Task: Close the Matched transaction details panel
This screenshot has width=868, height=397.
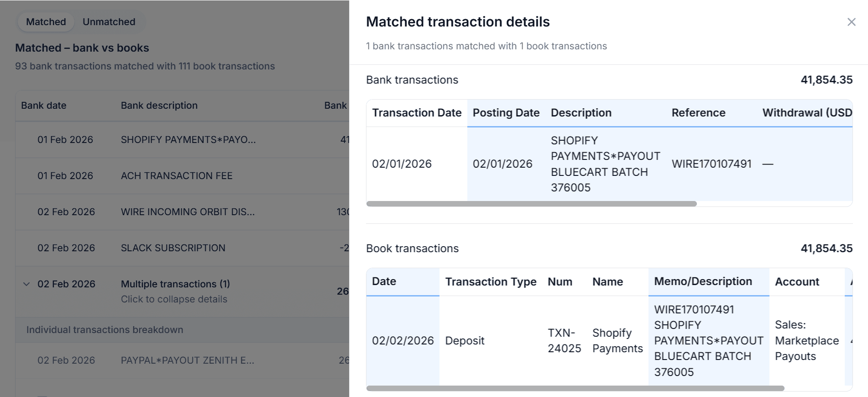Action: [x=851, y=22]
